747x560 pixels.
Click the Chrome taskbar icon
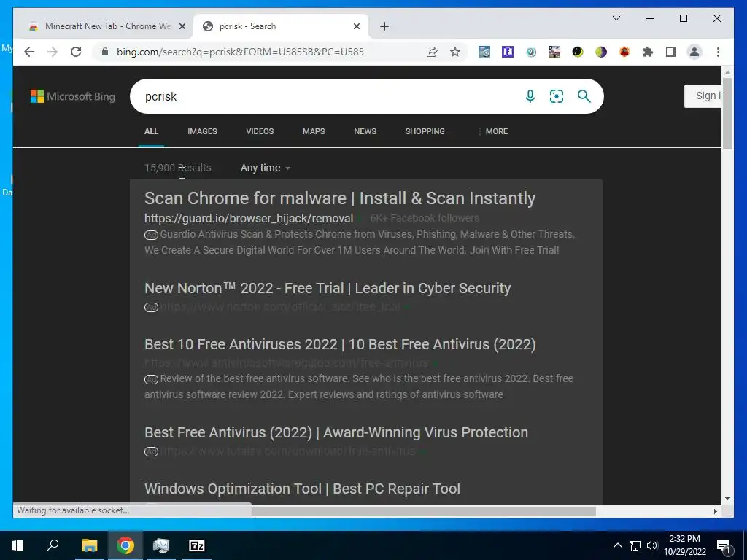[125, 545]
